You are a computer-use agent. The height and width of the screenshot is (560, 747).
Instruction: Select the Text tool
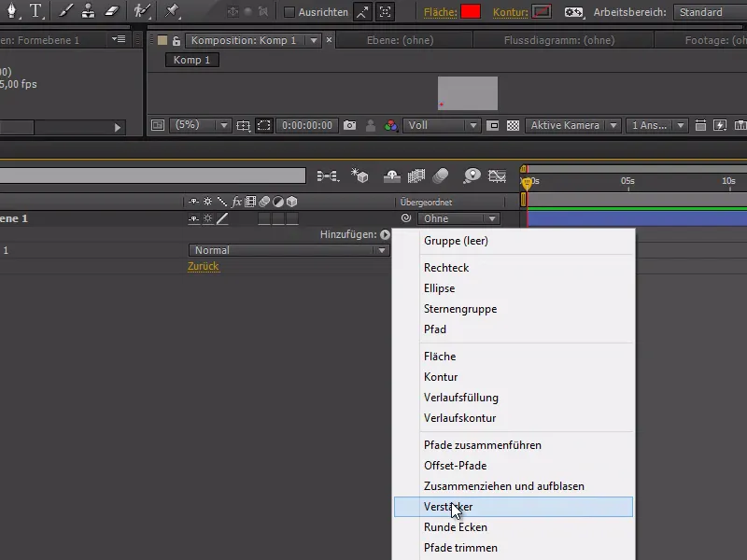coord(35,10)
